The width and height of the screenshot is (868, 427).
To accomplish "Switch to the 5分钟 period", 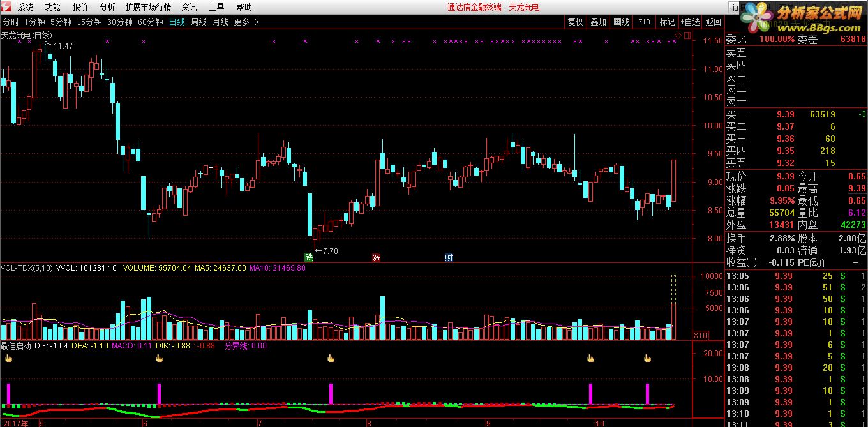I will pyautogui.click(x=61, y=22).
